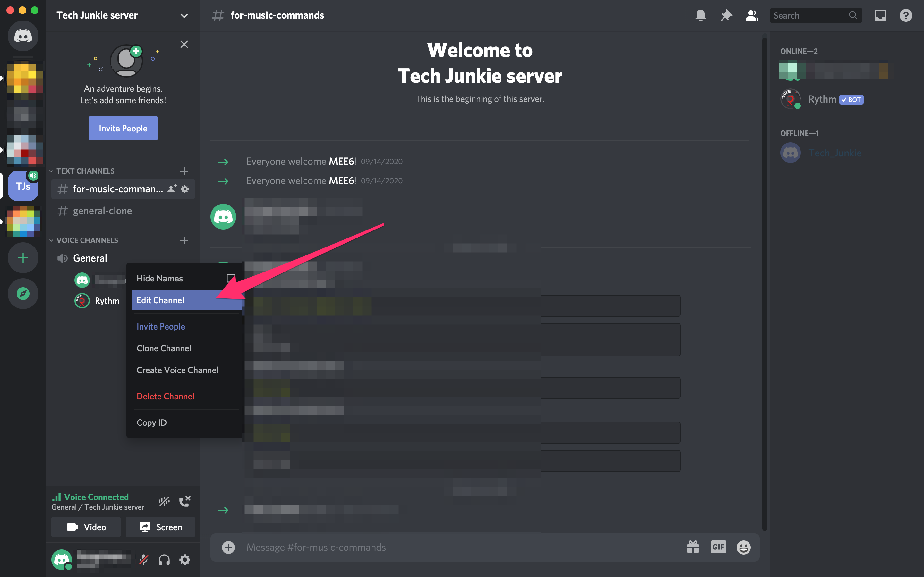The image size is (924, 577).
Task: Select Delete Channel from context menu
Action: 165,396
